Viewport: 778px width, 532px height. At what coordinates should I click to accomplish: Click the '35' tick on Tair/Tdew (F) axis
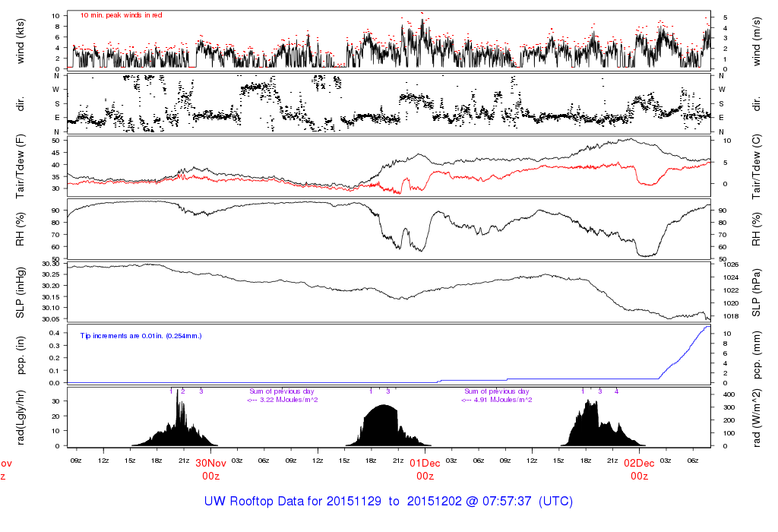click(55, 176)
